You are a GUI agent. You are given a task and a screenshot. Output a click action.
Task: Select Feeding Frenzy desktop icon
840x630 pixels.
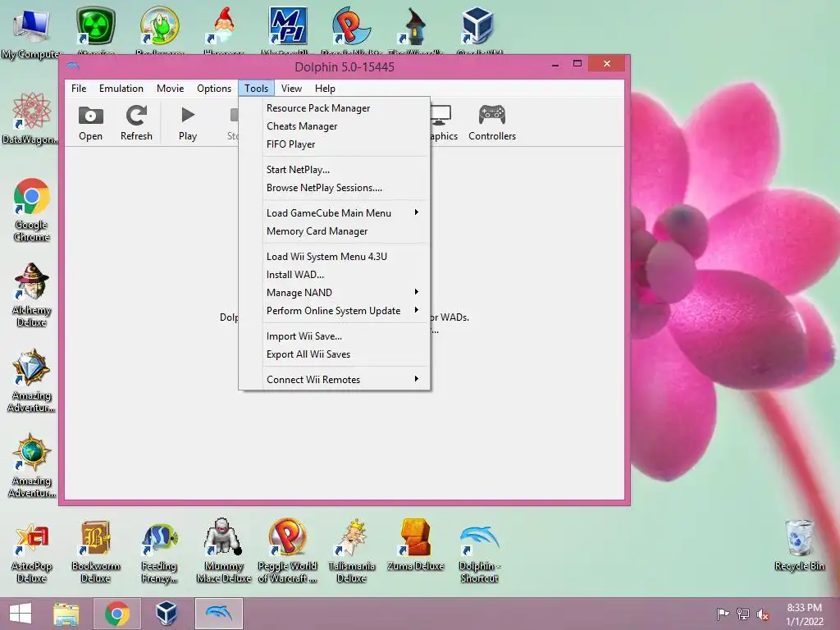click(159, 553)
